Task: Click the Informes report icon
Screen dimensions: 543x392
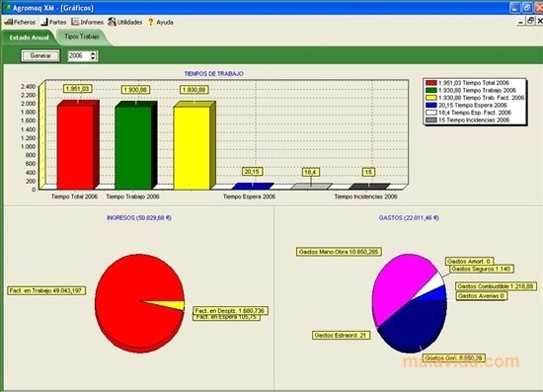Action: 75,22
